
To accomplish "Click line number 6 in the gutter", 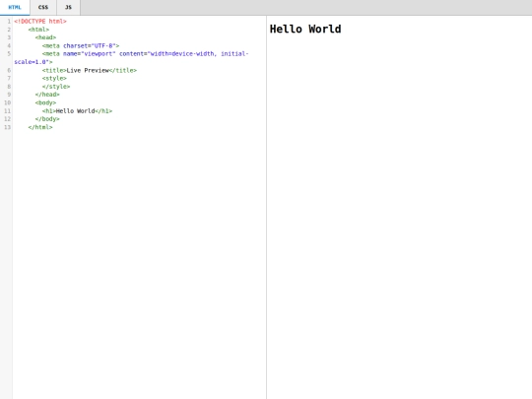I will pyautogui.click(x=9, y=70).
